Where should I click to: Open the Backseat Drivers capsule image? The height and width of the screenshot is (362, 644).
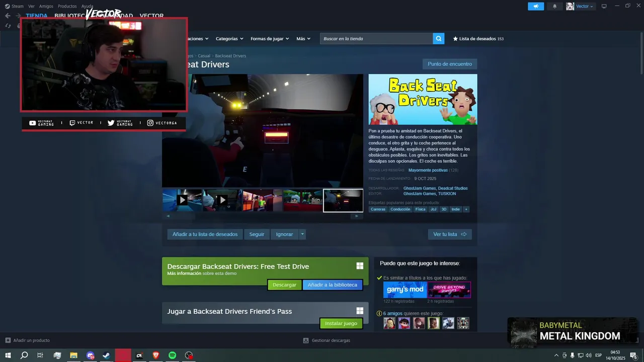[x=423, y=99]
